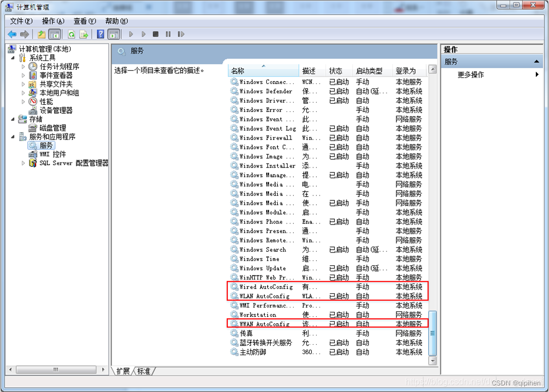Image resolution: width=549 pixels, height=392 pixels.
Task: Sort by the 状态 column header
Action: point(340,71)
